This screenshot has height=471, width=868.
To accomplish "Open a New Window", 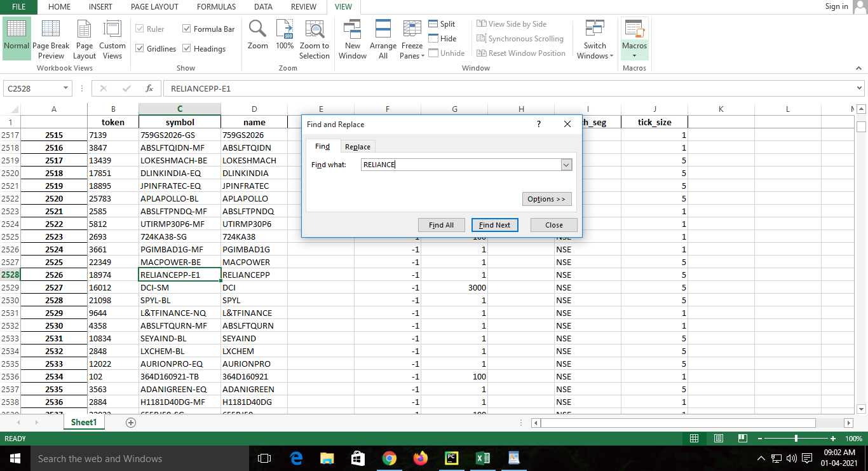I will 353,38.
